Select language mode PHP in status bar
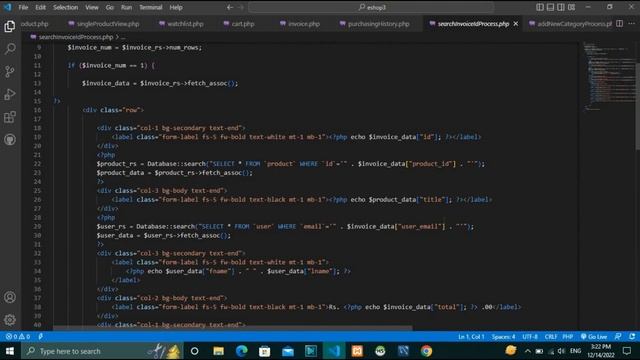The width and height of the screenshot is (640, 360). (x=568, y=337)
